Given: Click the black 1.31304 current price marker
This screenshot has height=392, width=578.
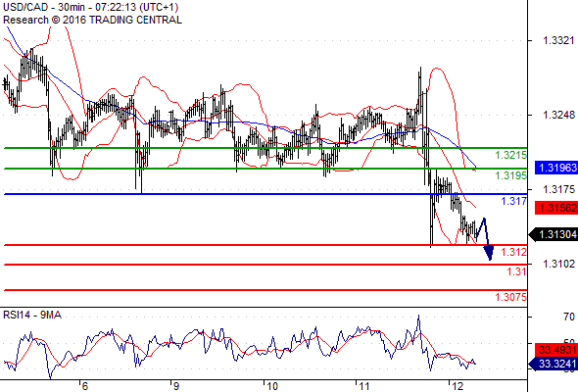Looking at the screenshot, I should [x=554, y=234].
